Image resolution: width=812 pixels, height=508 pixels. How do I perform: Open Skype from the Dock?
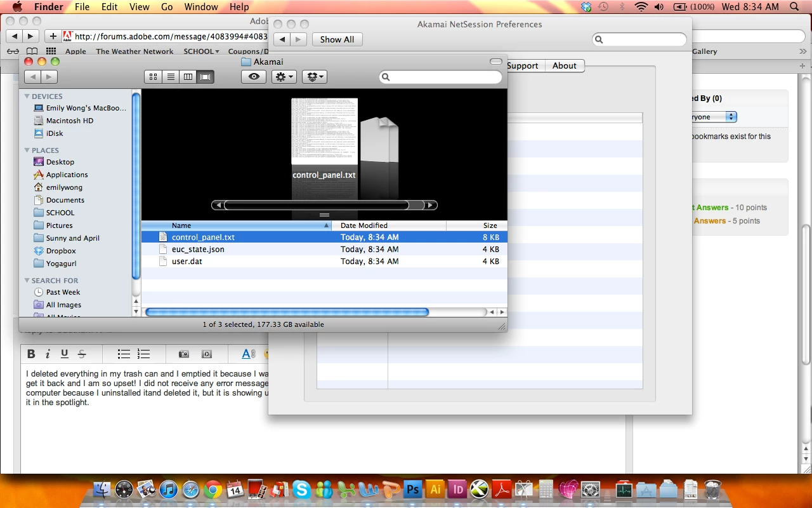click(x=302, y=490)
